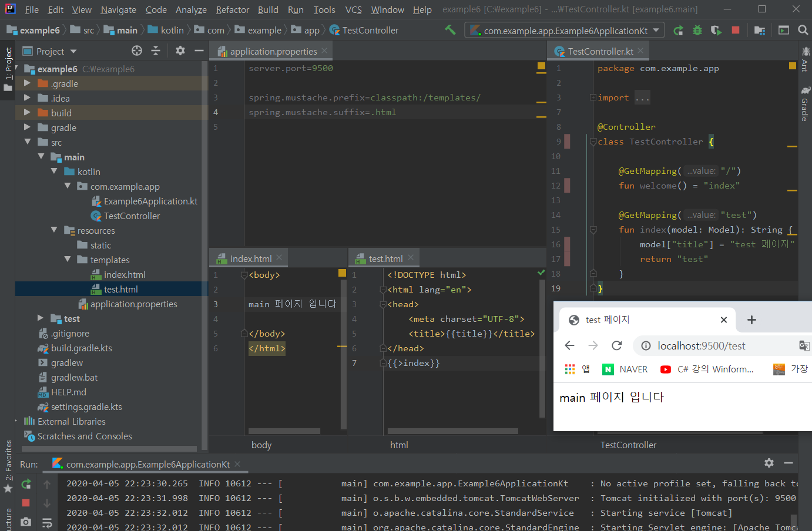Reload the page in browser window
This screenshot has height=531, width=812.
coord(616,345)
